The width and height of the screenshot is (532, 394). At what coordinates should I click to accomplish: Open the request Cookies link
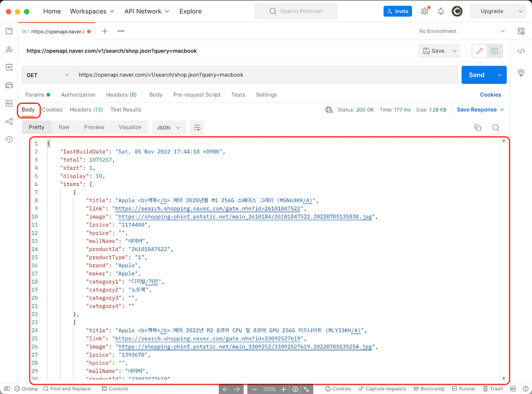tap(490, 95)
